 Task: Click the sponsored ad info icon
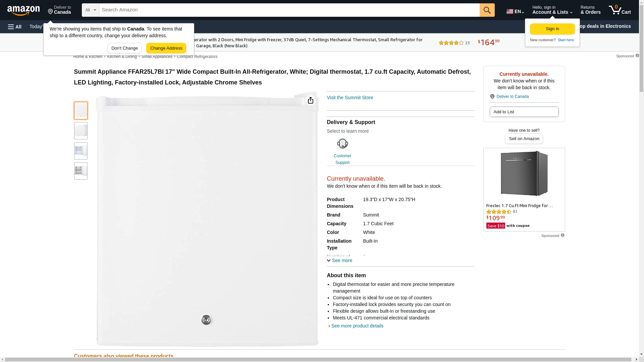(562, 235)
